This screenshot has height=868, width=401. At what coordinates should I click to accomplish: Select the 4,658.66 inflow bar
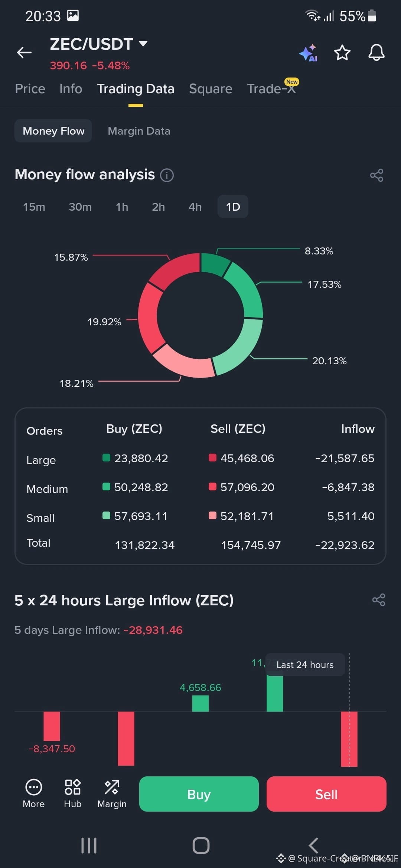pyautogui.click(x=200, y=703)
